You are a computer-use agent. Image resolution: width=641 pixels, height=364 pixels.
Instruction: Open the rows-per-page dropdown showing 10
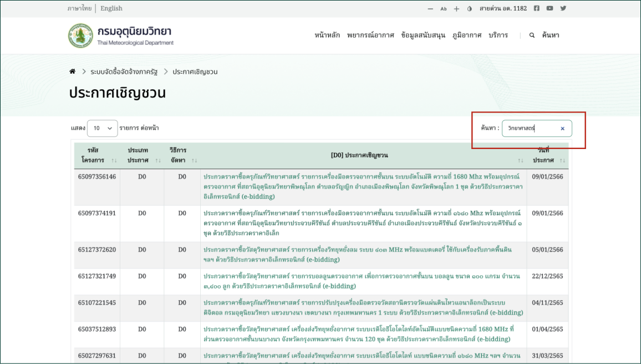pyautogui.click(x=102, y=128)
